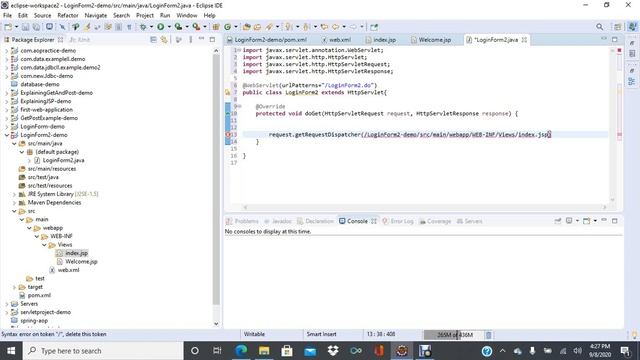This screenshot has width=640, height=360.
Task: Click the Windows Start button
Action: pyautogui.click(x=11, y=351)
